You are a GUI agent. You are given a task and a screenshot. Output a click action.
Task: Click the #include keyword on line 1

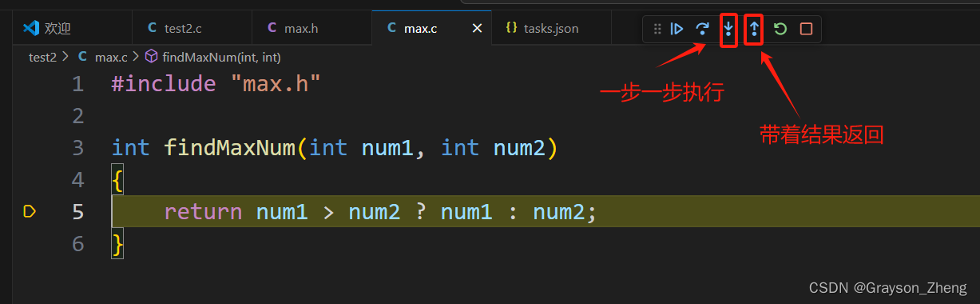coord(164,83)
